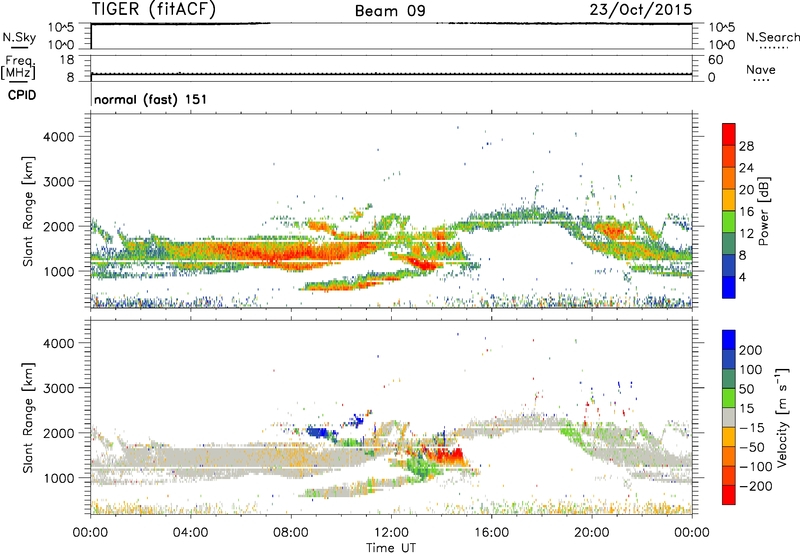The width and height of the screenshot is (800, 554).
Task: Click the "Nave" legend label
Action: click(760, 69)
